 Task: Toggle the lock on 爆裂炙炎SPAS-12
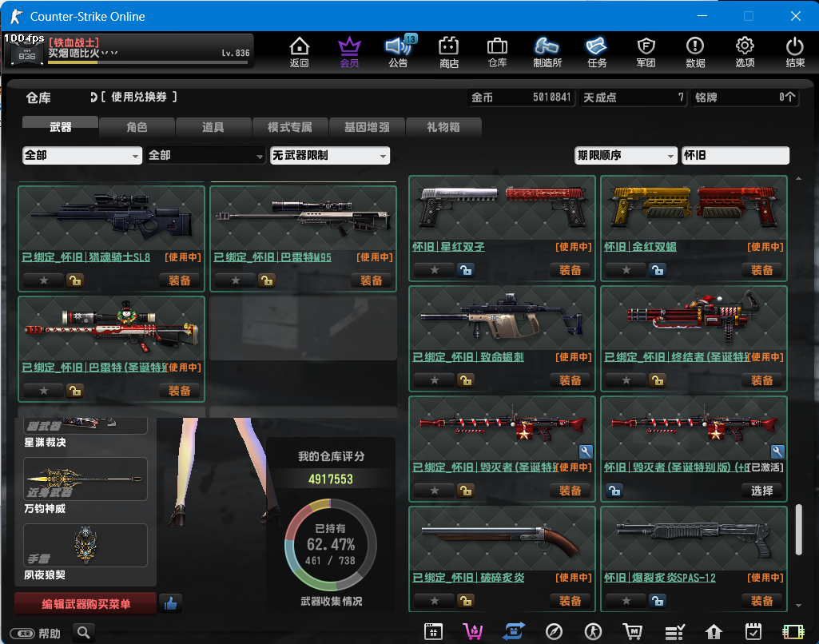pyautogui.click(x=657, y=601)
